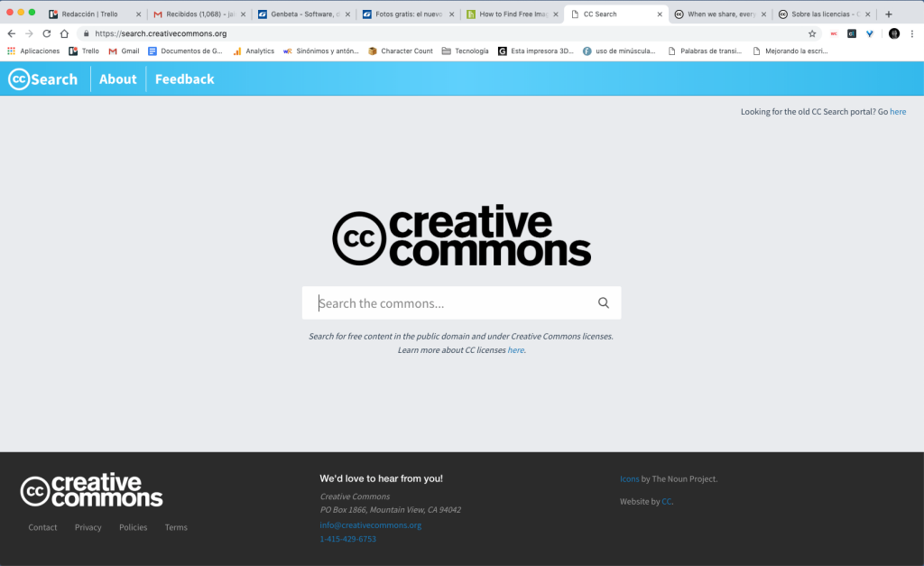Click the phone number 1-415-429-6753

pos(347,538)
